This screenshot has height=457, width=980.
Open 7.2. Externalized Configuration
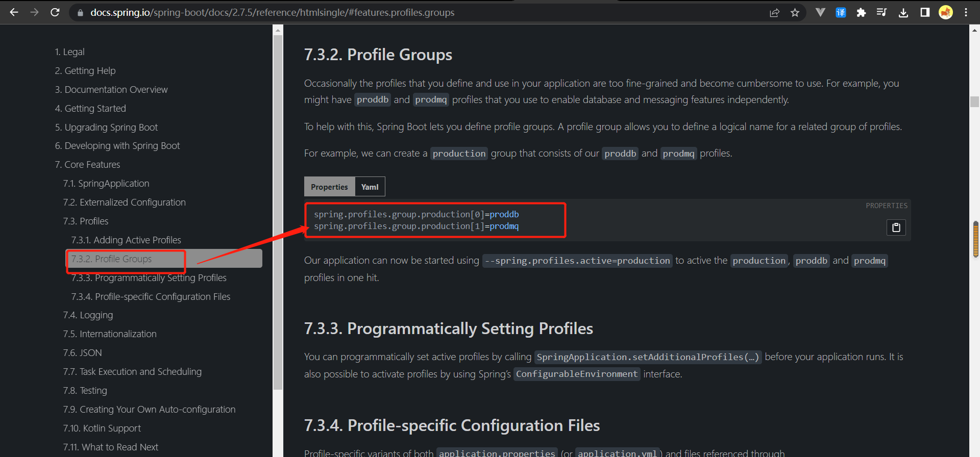[x=124, y=202]
